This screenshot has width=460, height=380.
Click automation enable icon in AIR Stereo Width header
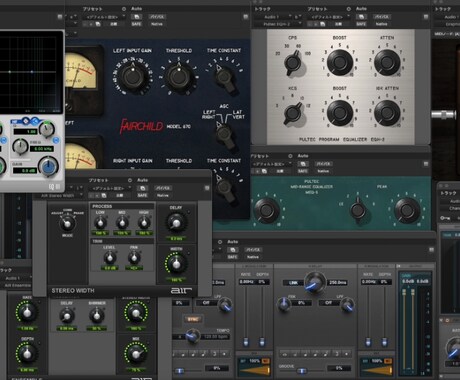(x=143, y=188)
